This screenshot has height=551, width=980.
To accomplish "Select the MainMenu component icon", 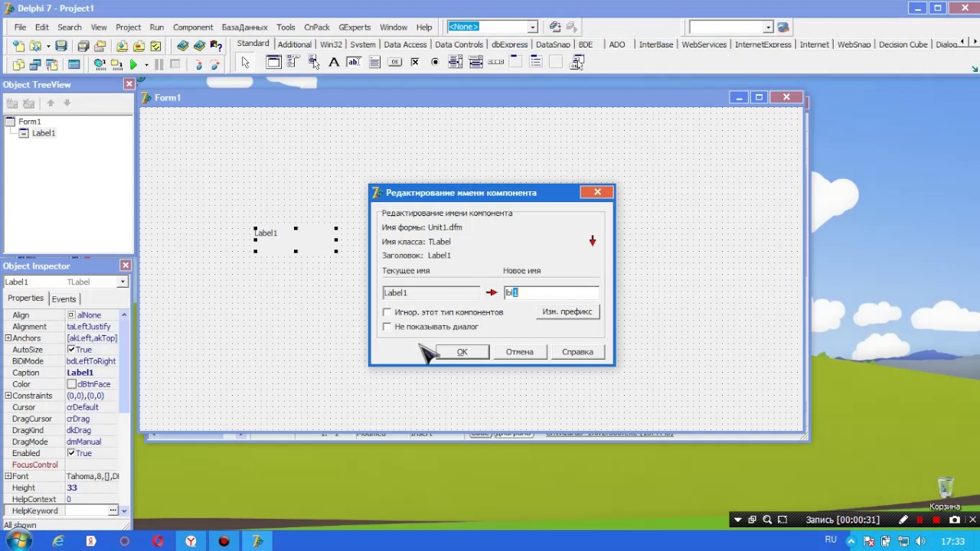I will point(292,61).
